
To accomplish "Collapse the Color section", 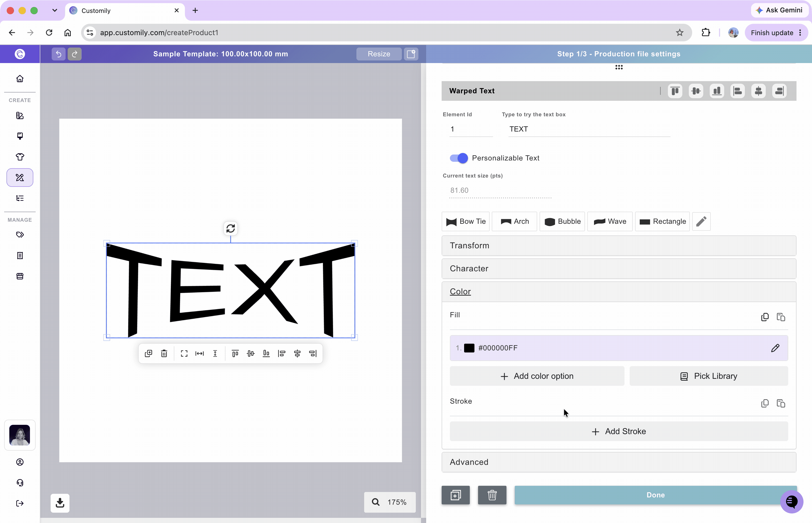I will coord(619,292).
